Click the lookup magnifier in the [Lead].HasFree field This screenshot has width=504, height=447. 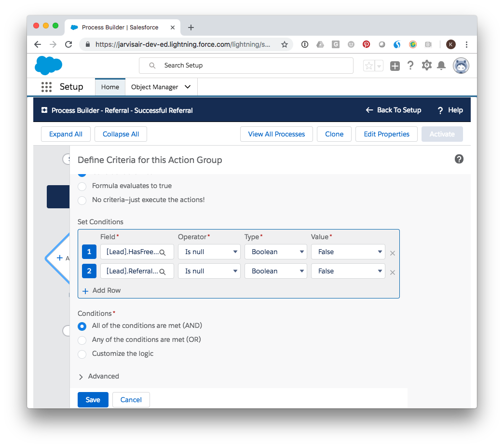(x=163, y=253)
